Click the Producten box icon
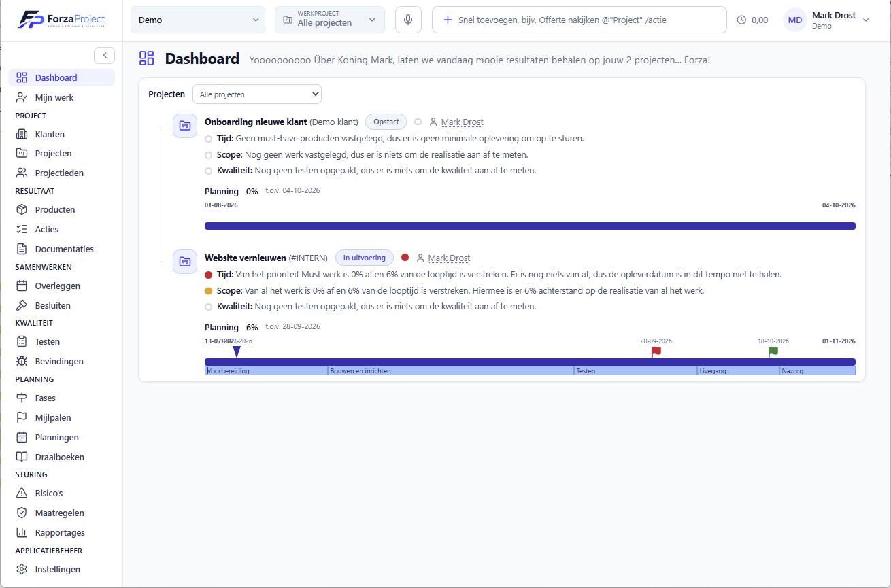 point(22,209)
